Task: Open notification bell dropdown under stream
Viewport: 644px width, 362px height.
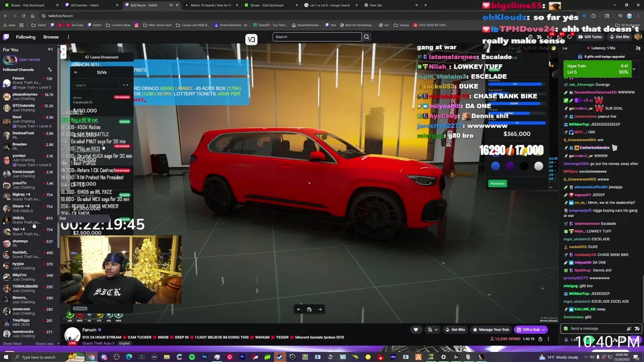Action: point(432,330)
